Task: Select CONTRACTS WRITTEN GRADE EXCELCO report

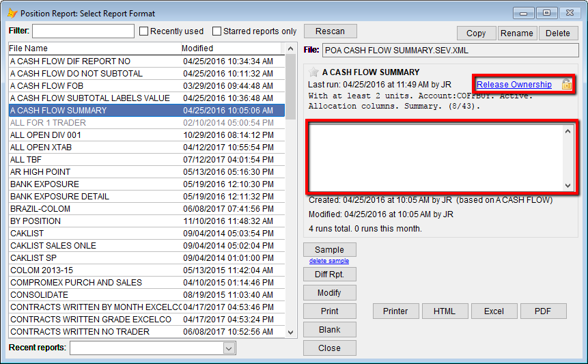Action: point(147,320)
